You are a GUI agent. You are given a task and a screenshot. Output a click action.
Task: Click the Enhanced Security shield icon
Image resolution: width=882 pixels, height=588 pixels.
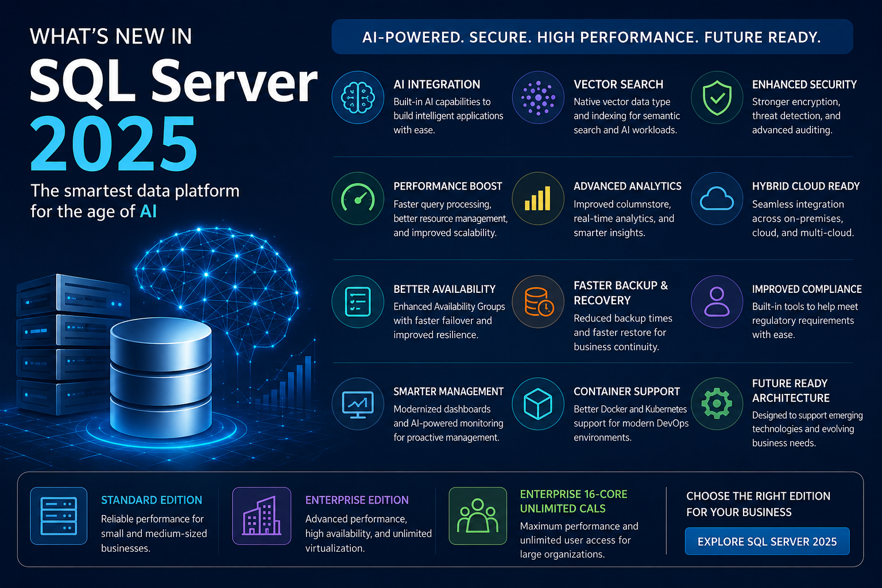click(717, 98)
